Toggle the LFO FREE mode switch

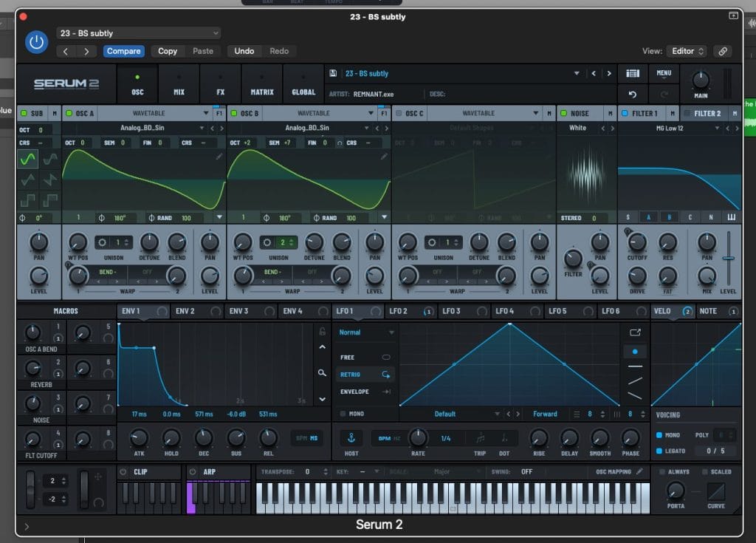pyautogui.click(x=386, y=357)
